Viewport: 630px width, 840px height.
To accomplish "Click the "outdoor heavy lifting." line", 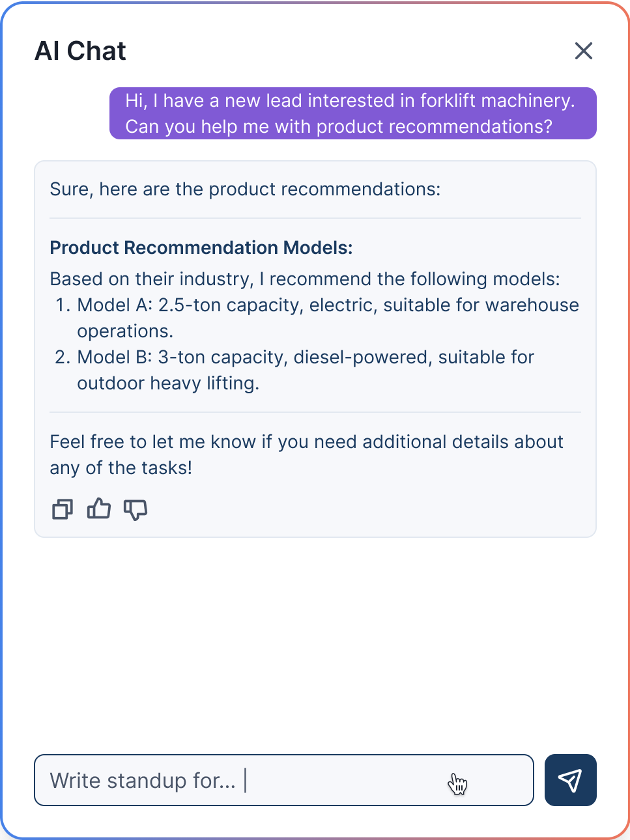I will coord(168,384).
